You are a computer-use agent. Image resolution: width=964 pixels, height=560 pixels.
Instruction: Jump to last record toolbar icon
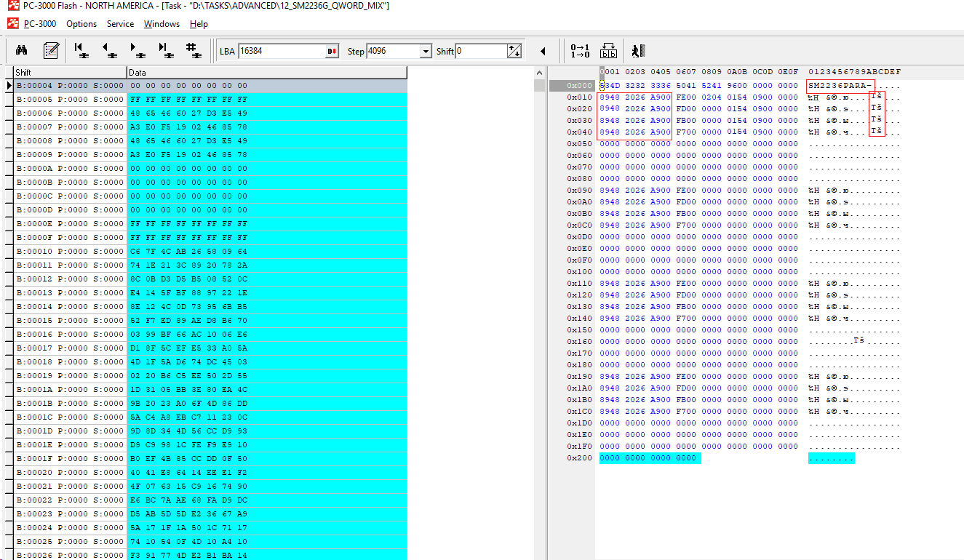click(x=165, y=51)
